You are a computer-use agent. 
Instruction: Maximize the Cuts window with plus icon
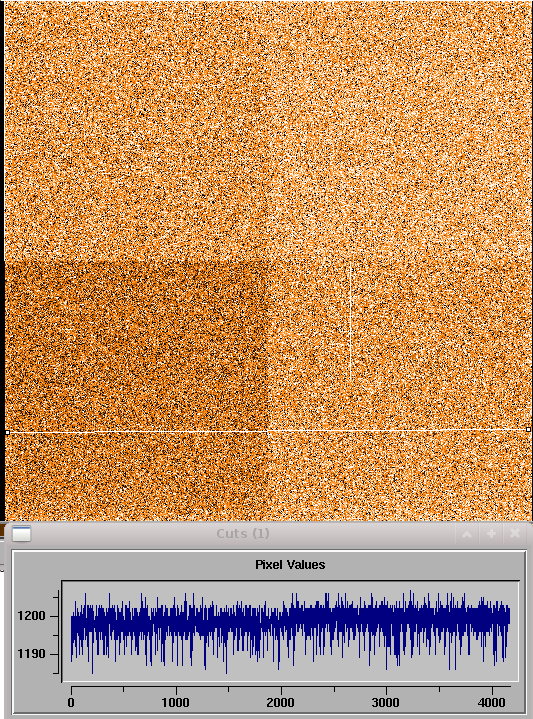tap(491, 534)
